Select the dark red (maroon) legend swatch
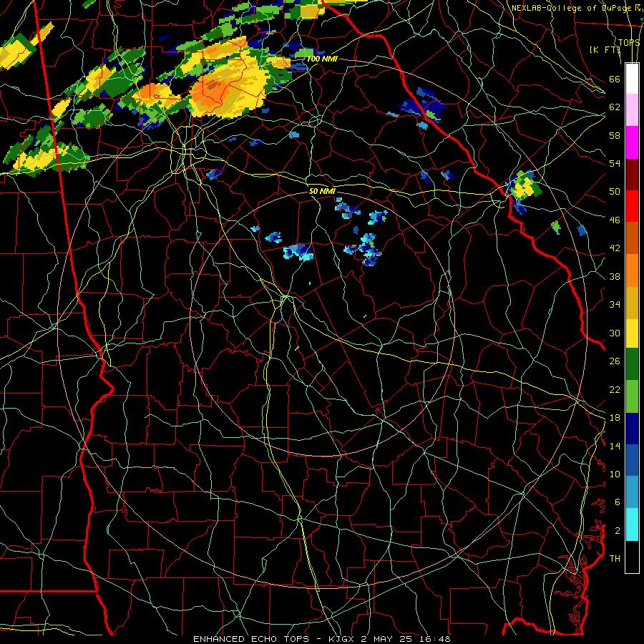Screen dimensions: 644x644 [632, 174]
